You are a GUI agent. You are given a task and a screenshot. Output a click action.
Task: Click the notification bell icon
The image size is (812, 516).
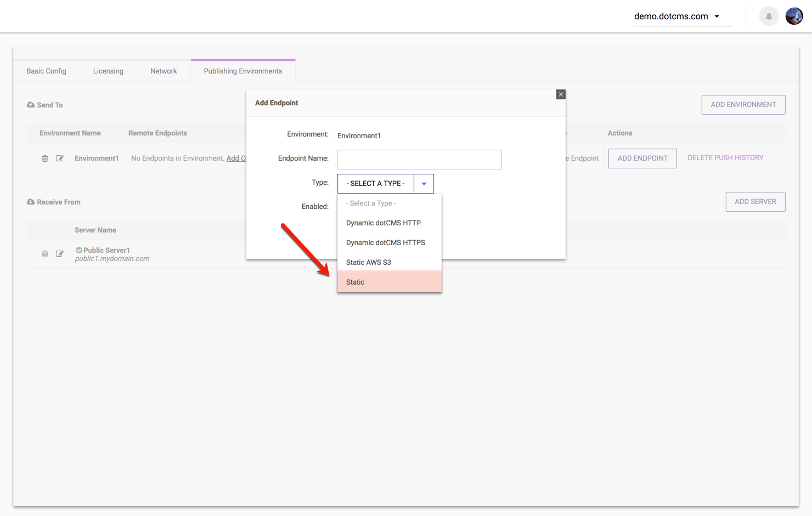pos(769,16)
